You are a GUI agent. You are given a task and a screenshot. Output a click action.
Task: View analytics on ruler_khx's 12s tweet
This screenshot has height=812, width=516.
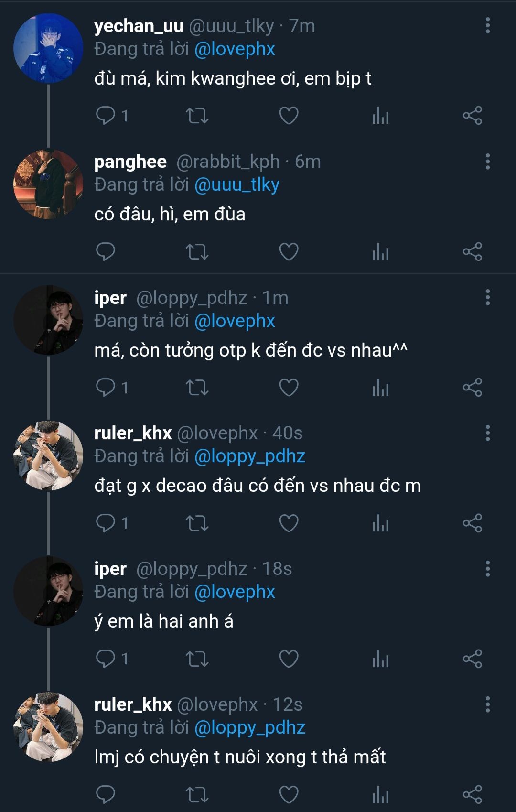click(380, 794)
